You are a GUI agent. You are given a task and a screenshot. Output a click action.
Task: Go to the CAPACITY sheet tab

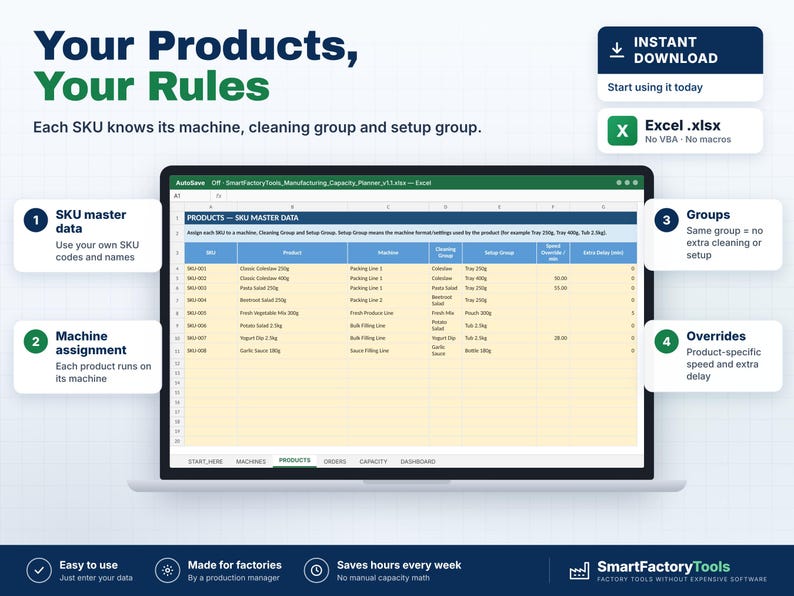click(x=373, y=461)
